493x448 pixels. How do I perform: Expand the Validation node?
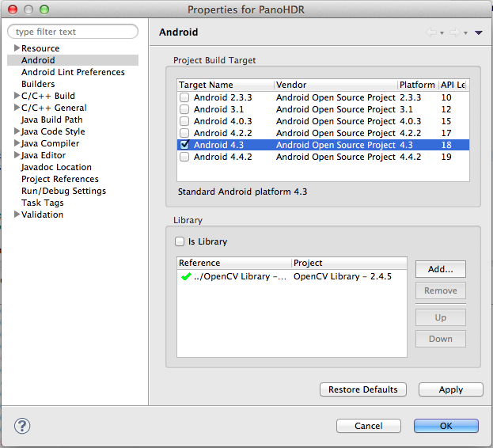pyautogui.click(x=17, y=215)
